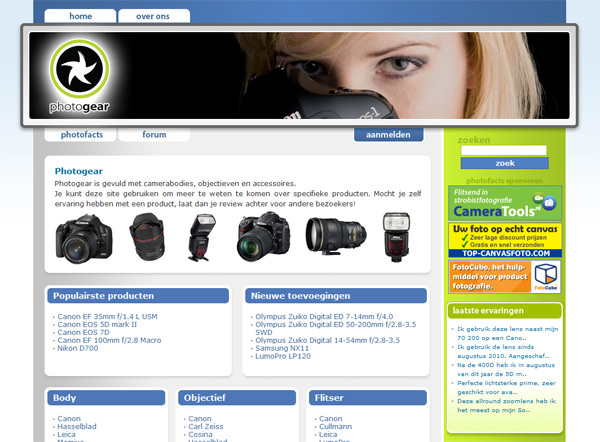Select Leica under Body
The width and height of the screenshot is (600, 442).
[x=66, y=435]
